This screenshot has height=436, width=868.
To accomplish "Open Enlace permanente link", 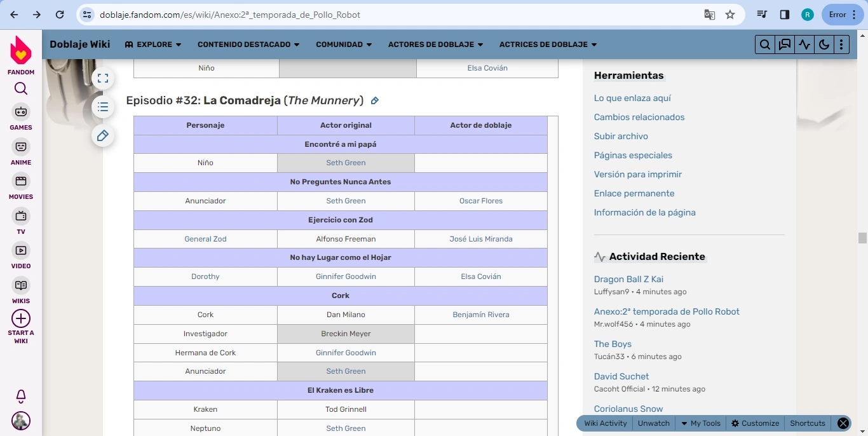I will (x=634, y=193).
